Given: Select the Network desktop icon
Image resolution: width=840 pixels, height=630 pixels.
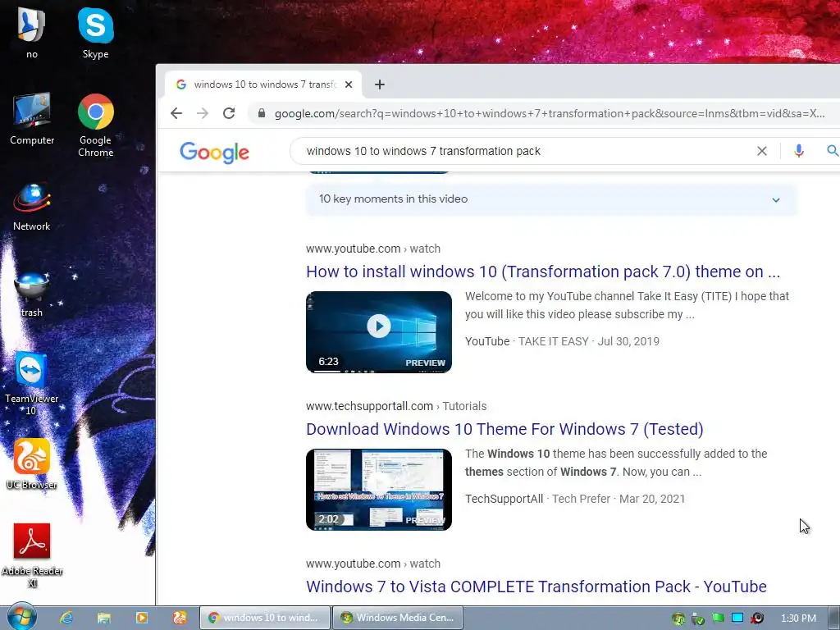Looking at the screenshot, I should [32, 208].
